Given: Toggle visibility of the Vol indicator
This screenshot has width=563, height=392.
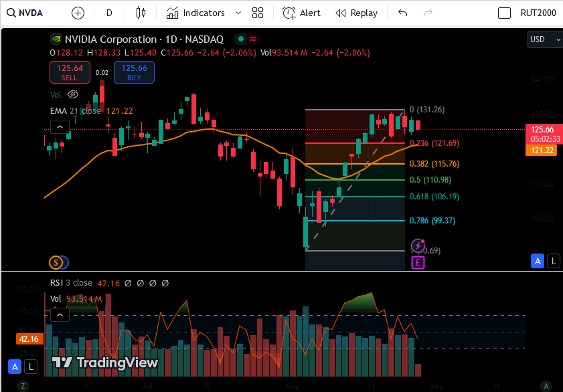Looking at the screenshot, I should coord(73,94).
